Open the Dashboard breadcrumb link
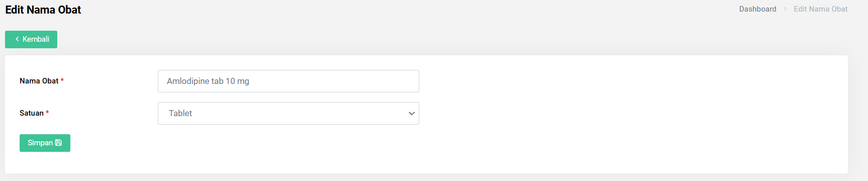Screen dimensions: 868x181 click(757, 9)
